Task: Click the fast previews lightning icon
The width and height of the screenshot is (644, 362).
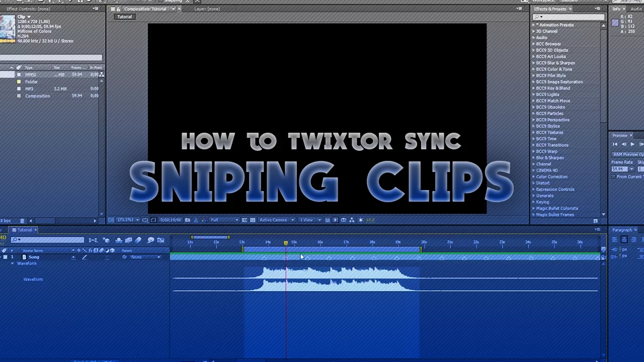Action: pyautogui.click(x=335, y=220)
